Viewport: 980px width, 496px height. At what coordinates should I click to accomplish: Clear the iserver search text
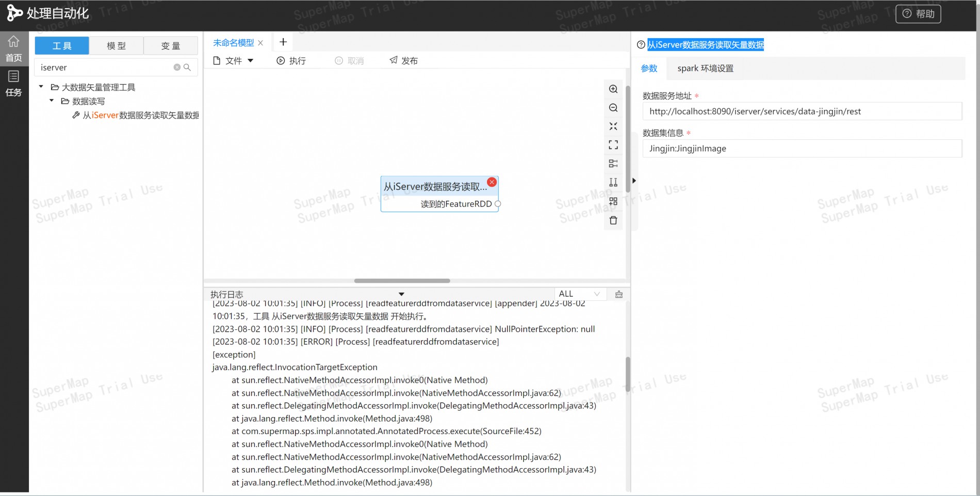[177, 67]
